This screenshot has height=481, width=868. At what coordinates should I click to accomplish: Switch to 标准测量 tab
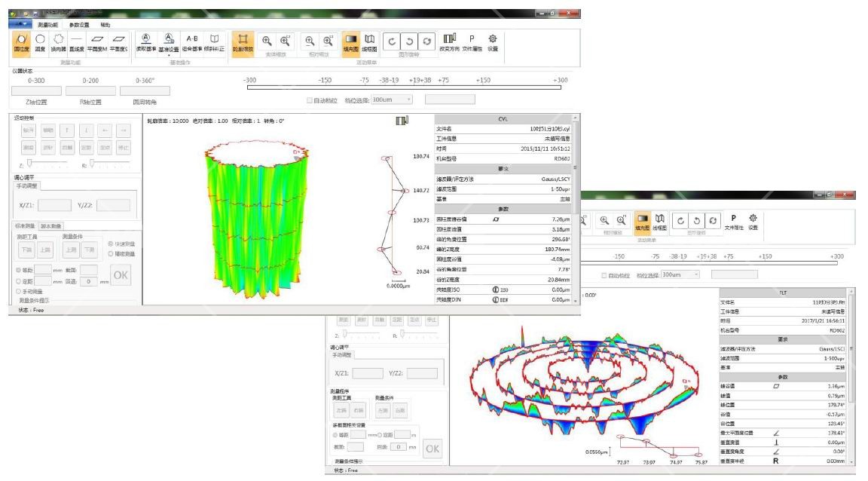25,226
